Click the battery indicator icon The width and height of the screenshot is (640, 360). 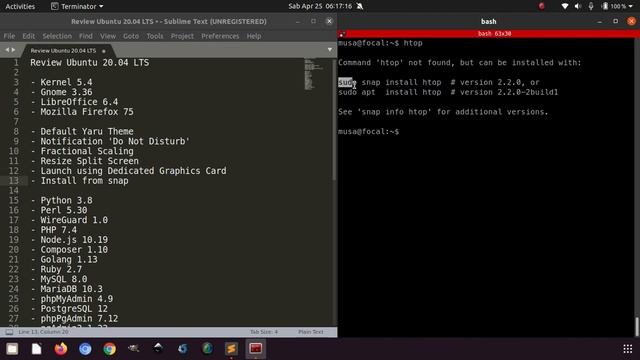(605, 6)
